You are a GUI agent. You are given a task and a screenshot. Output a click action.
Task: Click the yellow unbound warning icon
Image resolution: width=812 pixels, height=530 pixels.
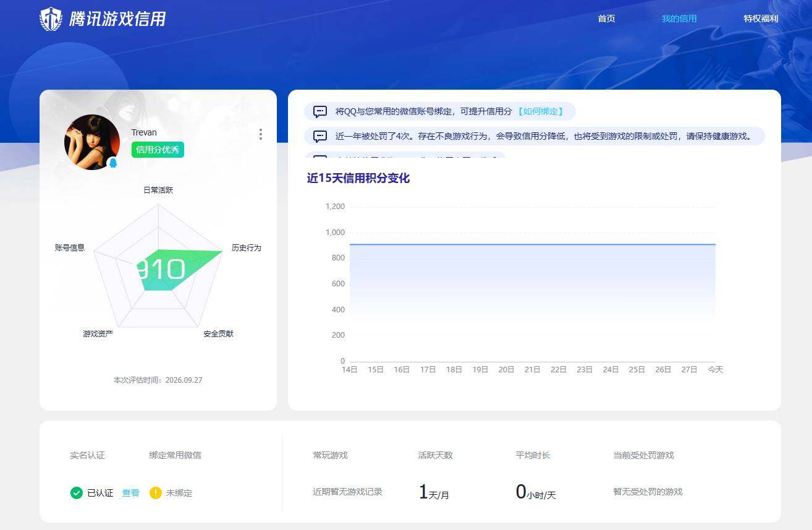[156, 493]
